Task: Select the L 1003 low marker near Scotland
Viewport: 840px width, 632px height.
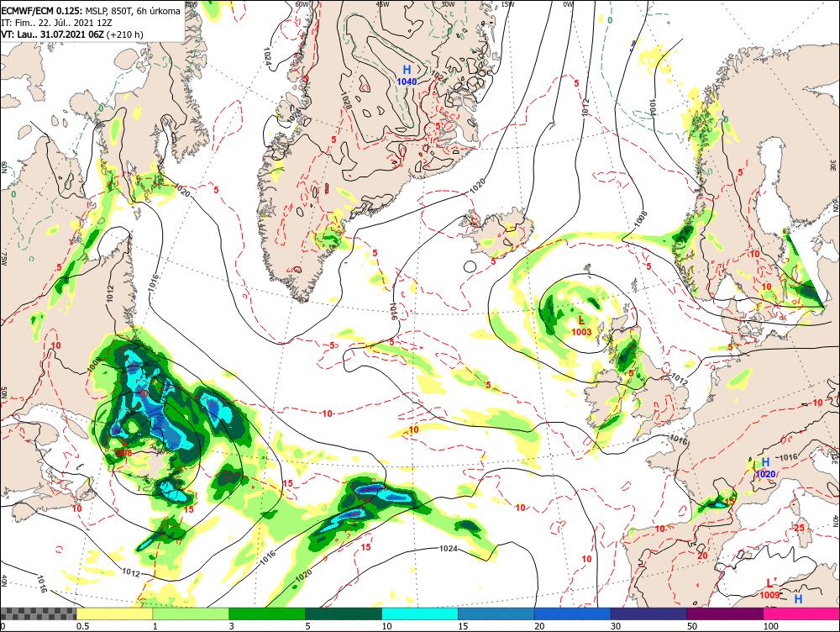Action: (581, 326)
